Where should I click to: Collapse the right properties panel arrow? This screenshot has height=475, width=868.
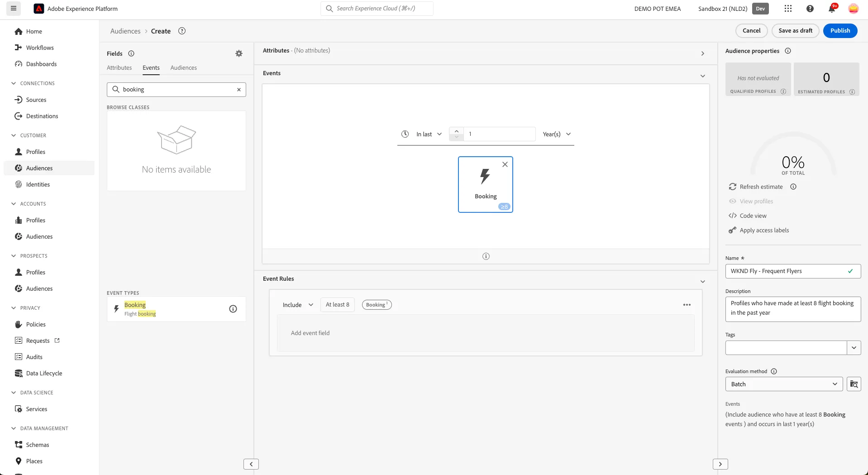click(x=720, y=464)
